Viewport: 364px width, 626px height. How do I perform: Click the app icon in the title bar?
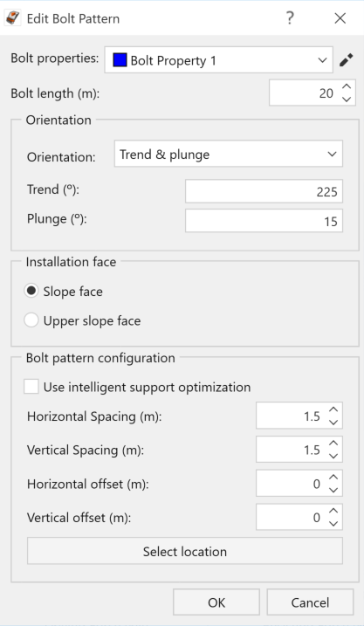pyautogui.click(x=13, y=18)
